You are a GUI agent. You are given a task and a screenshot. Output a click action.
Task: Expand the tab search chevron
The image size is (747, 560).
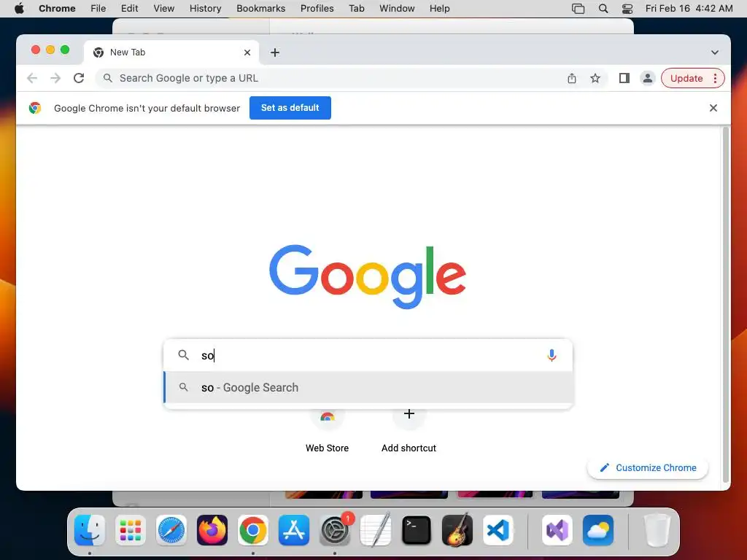(715, 52)
